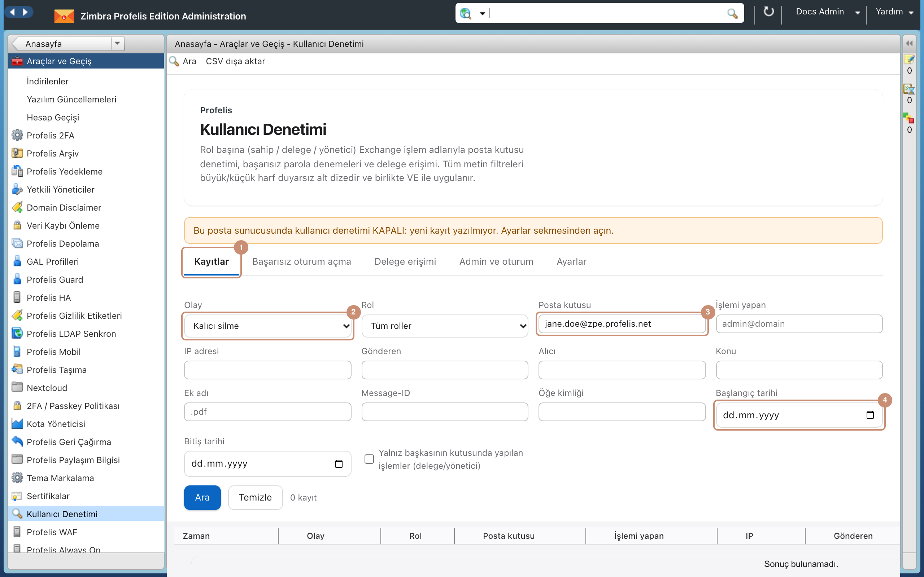Switch to Başarısız oturum açma tab

[301, 261]
